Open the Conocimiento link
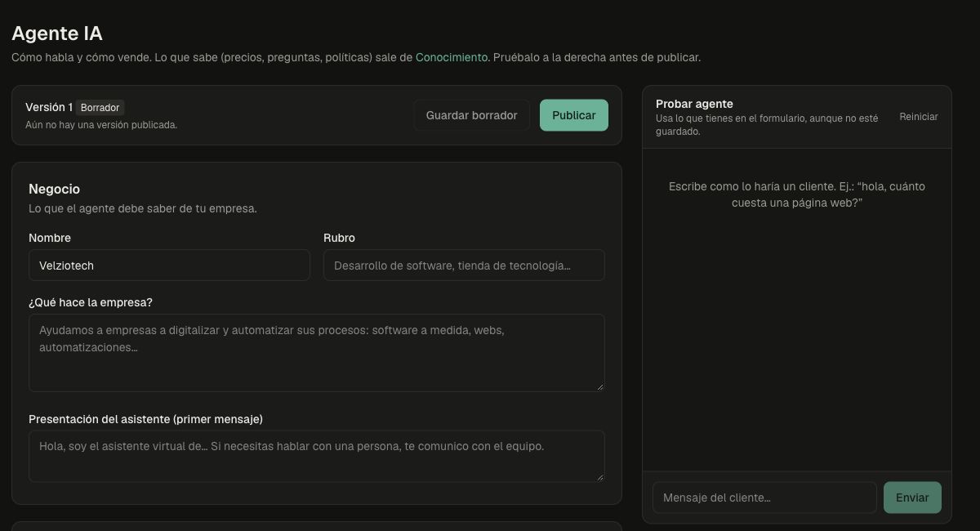 pos(452,57)
